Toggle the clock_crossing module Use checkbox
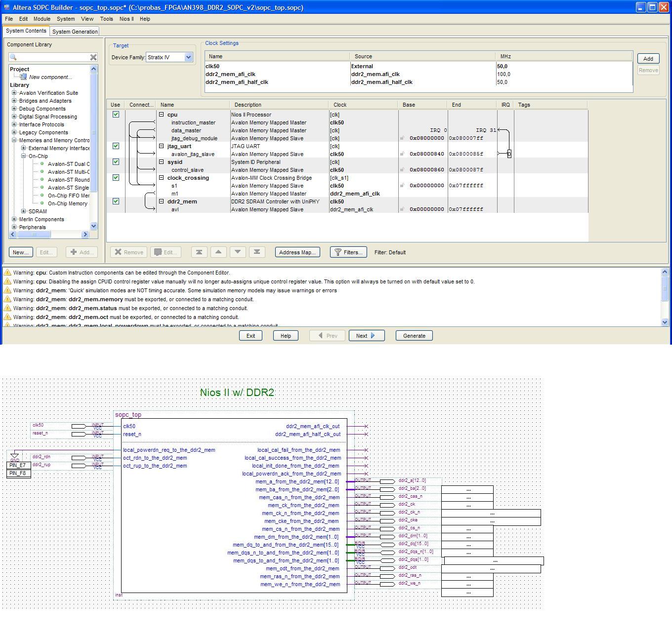Screen dimensions: 672x635 tap(116, 178)
